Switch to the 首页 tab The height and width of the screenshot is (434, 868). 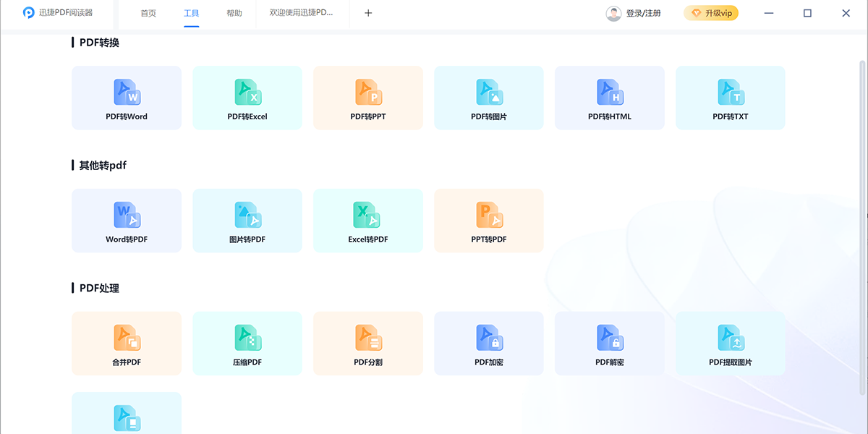click(148, 13)
